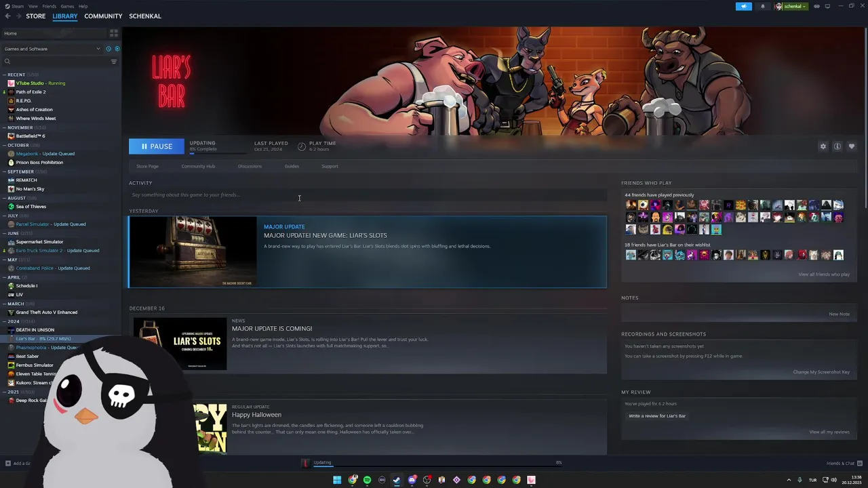This screenshot has height=488, width=868.
Task: Open the Steam menu
Action: point(18,6)
